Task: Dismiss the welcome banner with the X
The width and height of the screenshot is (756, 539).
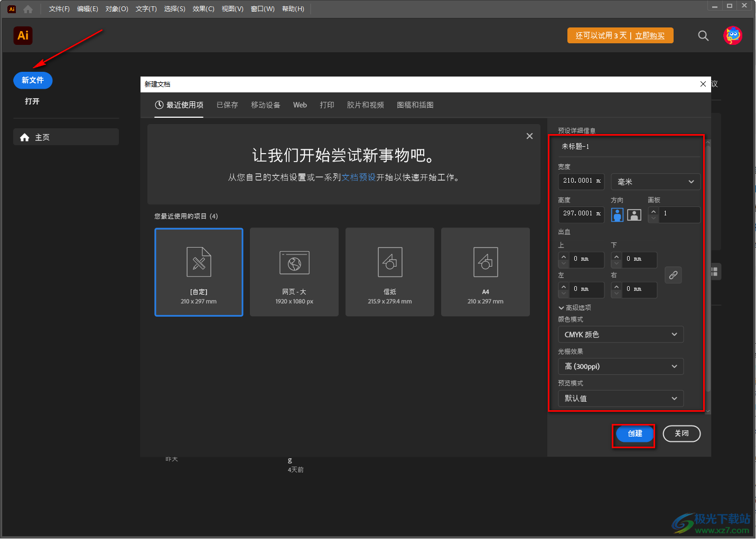Action: coord(529,136)
